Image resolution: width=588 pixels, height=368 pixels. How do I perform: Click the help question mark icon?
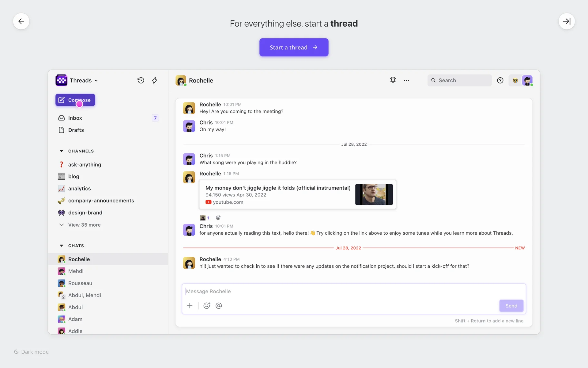tap(500, 80)
